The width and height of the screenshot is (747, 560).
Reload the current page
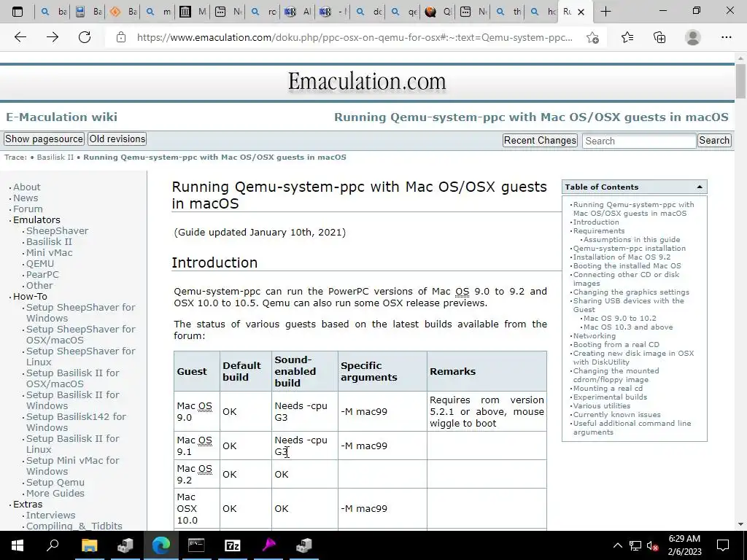click(x=85, y=37)
